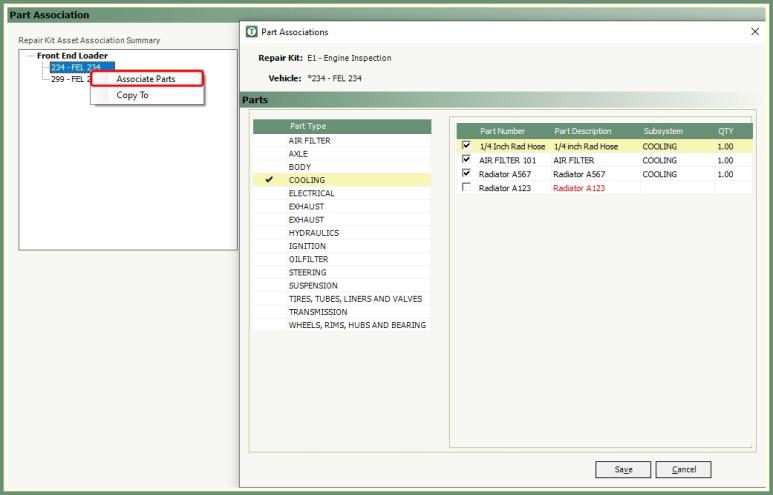
Task: Edit QTY value for Radiator A567
Action: [x=725, y=174]
